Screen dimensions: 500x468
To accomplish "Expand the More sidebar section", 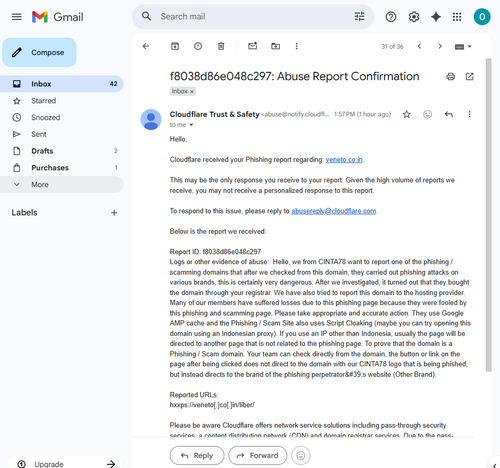I will [62, 184].
